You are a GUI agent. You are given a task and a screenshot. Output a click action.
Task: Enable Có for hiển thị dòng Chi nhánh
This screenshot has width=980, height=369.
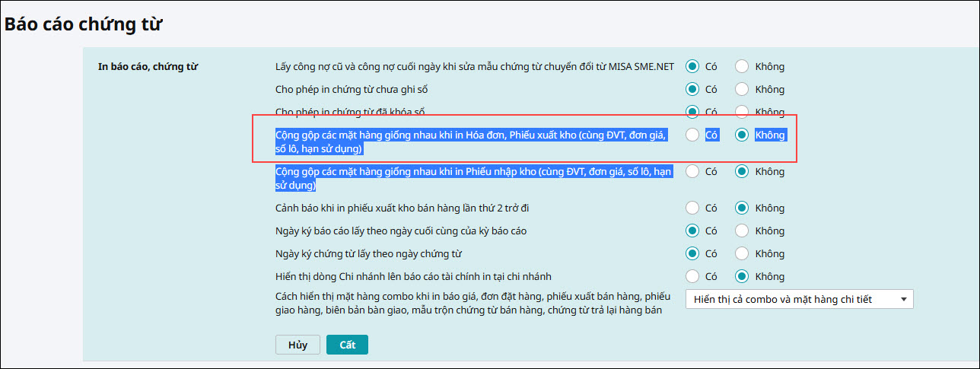tap(692, 276)
